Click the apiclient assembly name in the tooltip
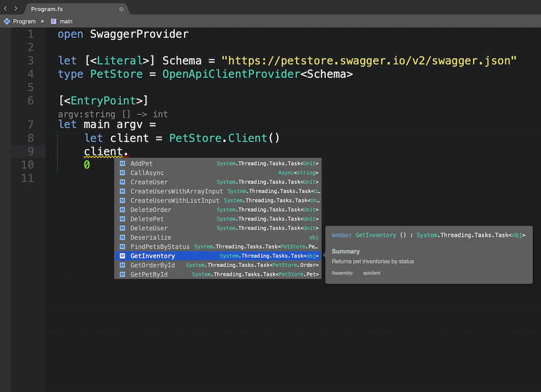 click(371, 273)
